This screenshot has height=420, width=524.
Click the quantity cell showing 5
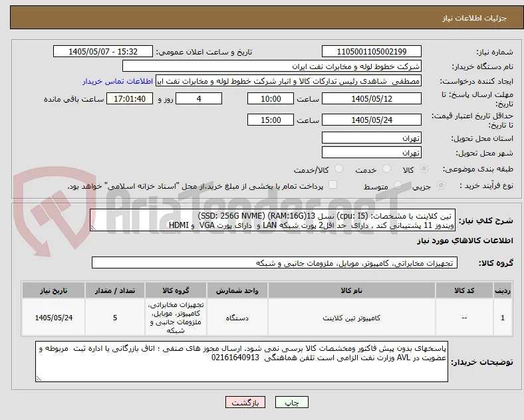pyautogui.click(x=115, y=318)
